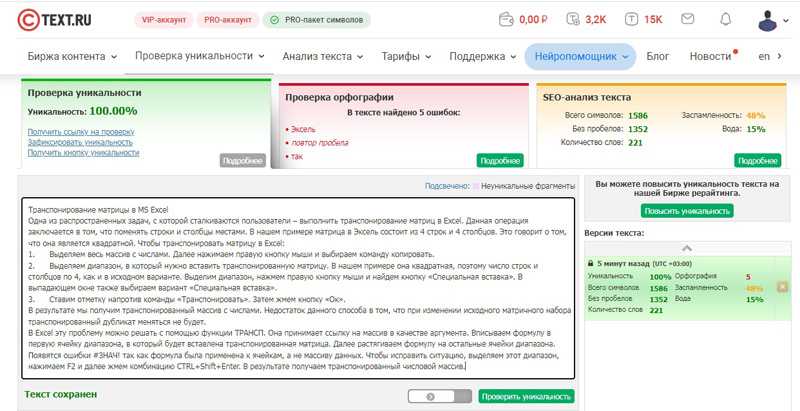Click PRO-пакет символов badge
This screenshot has height=411, width=800.
click(316, 20)
